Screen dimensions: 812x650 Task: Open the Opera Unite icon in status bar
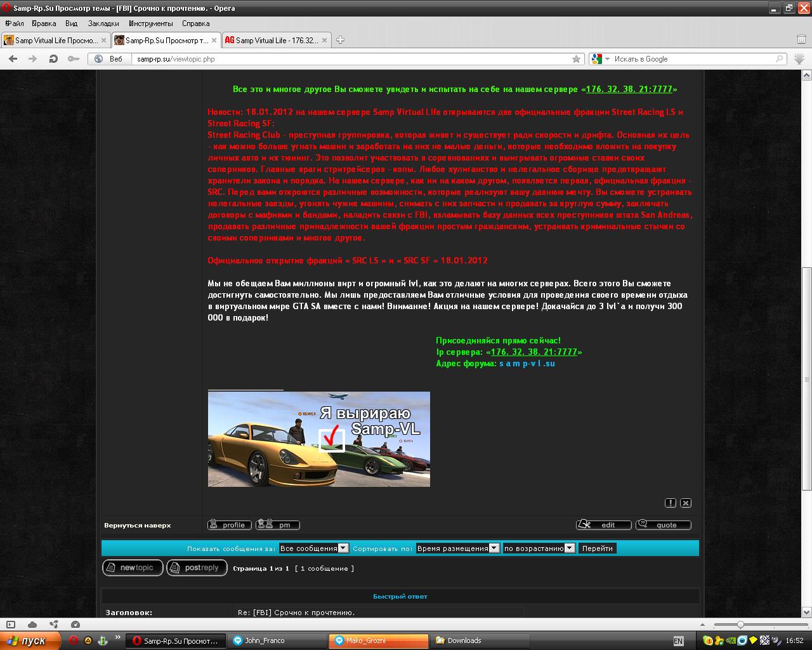click(x=54, y=625)
